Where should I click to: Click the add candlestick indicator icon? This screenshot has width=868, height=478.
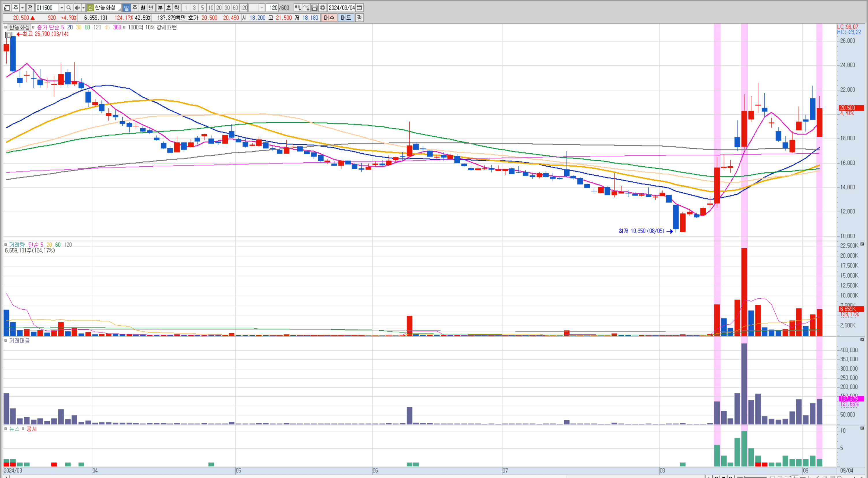(298, 8)
